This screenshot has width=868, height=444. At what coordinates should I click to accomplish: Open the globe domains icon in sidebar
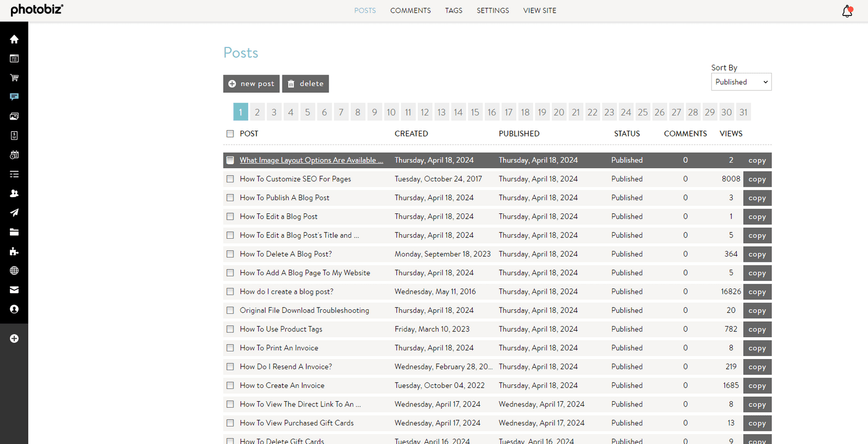pos(14,271)
